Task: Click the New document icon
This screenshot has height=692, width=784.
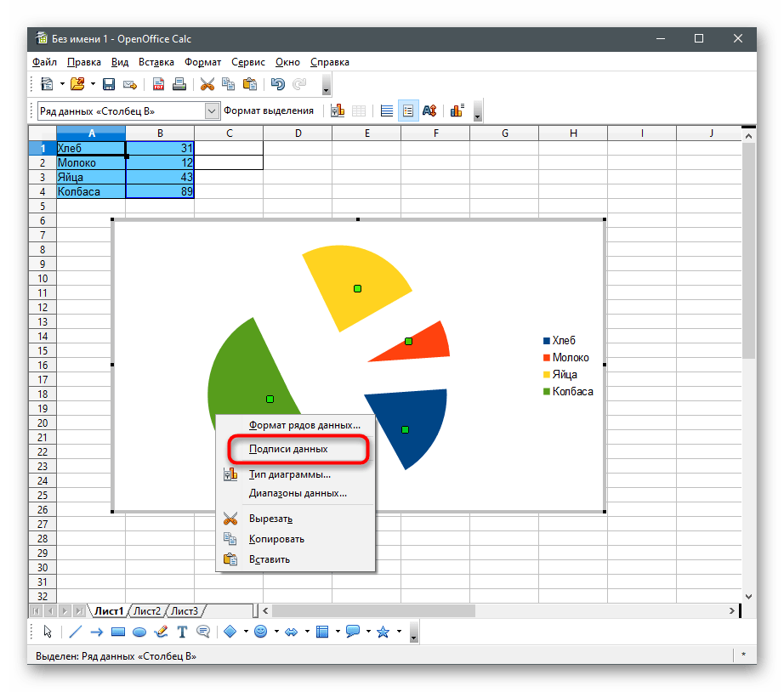Action: pos(47,84)
